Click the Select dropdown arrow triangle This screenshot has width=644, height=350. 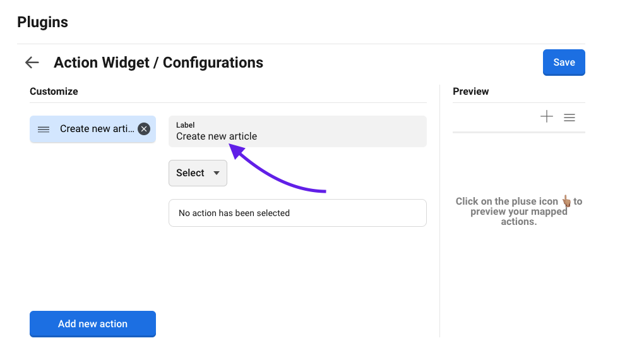tap(216, 173)
